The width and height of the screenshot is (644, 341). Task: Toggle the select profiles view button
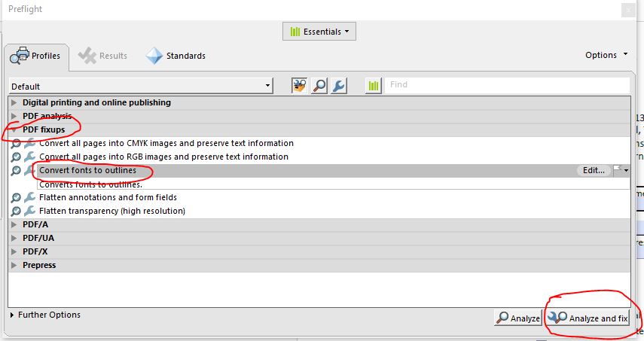coord(301,86)
